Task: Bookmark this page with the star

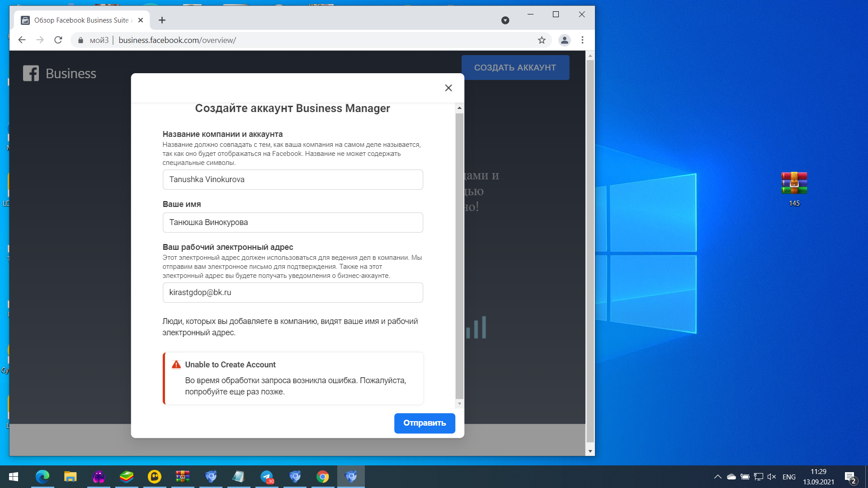Action: pyautogui.click(x=542, y=40)
